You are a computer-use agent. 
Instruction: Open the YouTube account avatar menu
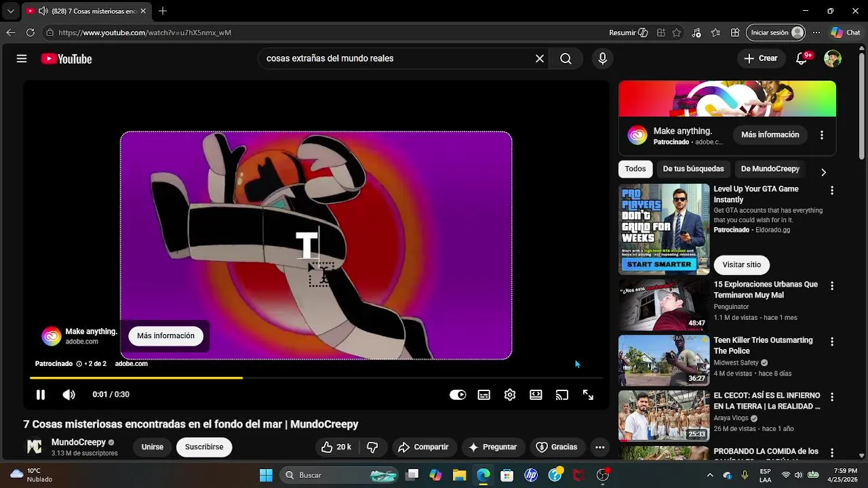(x=833, y=59)
